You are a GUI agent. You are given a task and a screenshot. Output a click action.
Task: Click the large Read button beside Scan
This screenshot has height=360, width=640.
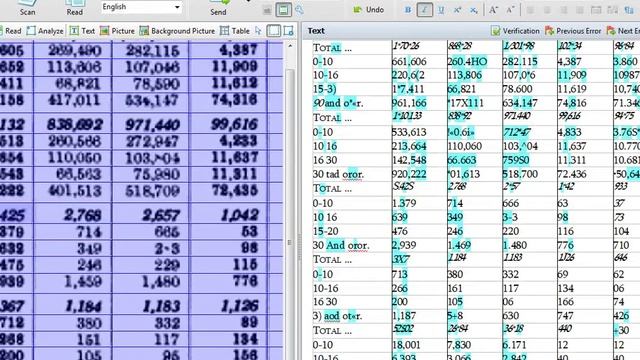75,8
